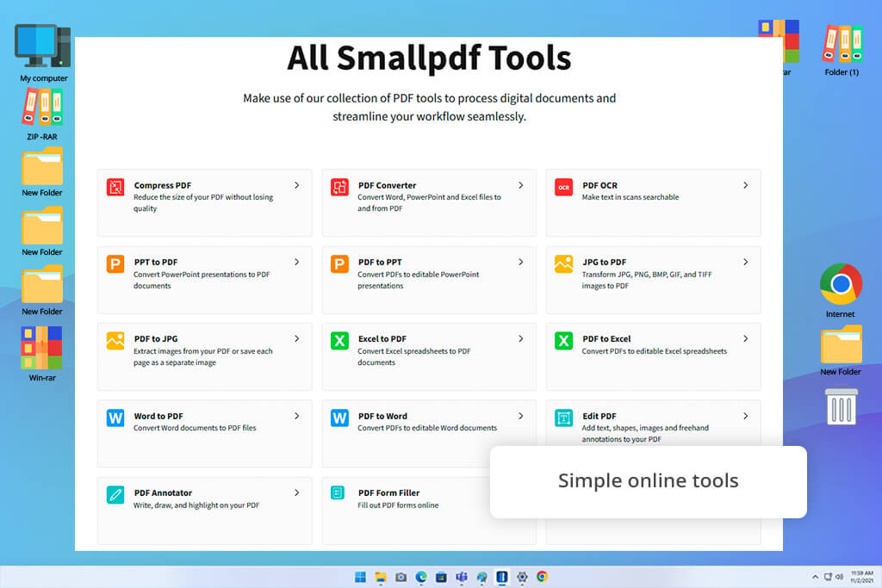Expand the Word to PDF chevron arrow
This screenshot has height=588, width=882.
[x=297, y=416]
